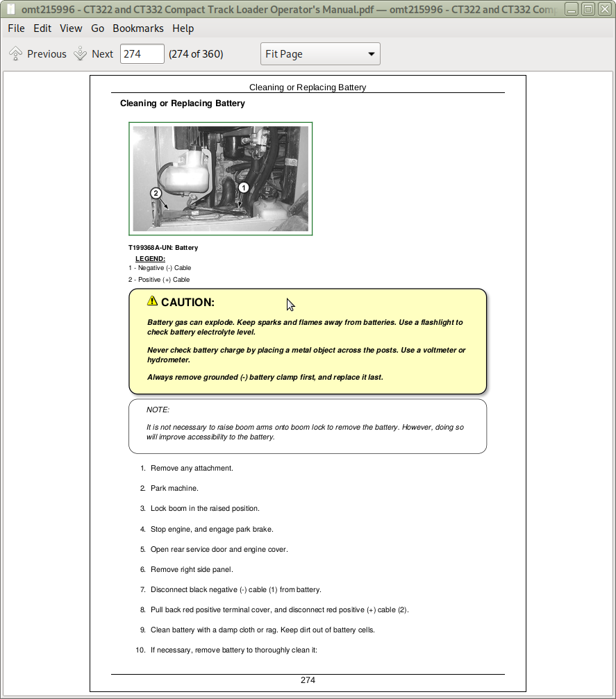Close the document viewer window
This screenshot has width=616, height=699.
pos(605,9)
